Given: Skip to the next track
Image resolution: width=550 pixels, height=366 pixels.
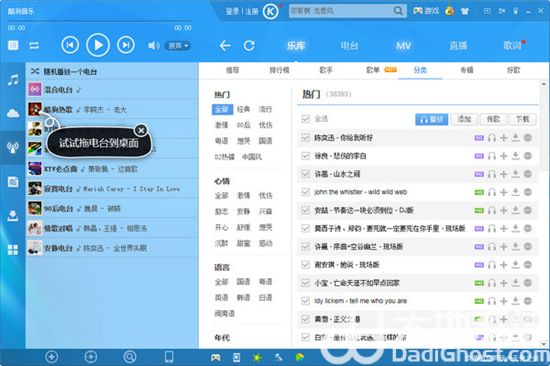Looking at the screenshot, I should click(x=126, y=45).
